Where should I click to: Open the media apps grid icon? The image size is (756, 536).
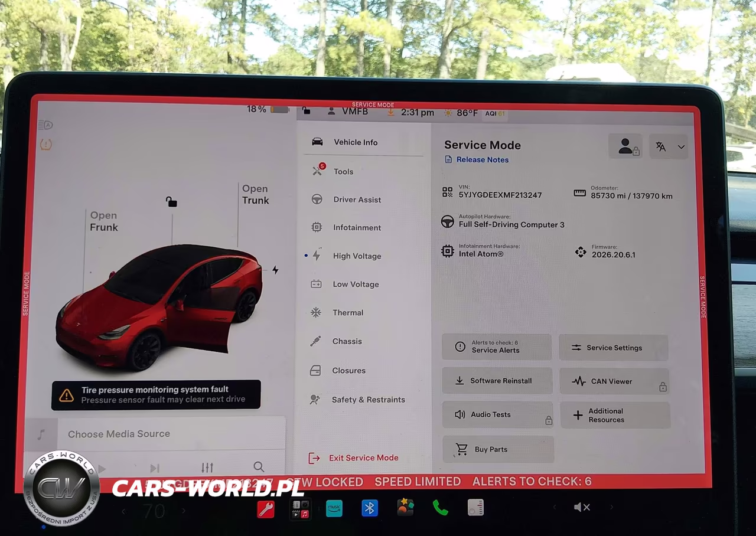(301, 508)
